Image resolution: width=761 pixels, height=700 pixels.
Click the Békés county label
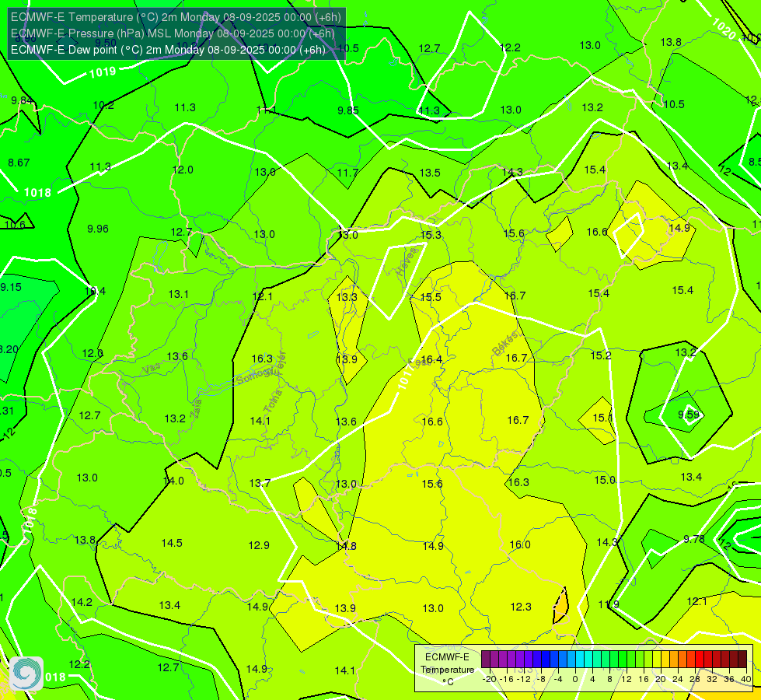tap(504, 344)
